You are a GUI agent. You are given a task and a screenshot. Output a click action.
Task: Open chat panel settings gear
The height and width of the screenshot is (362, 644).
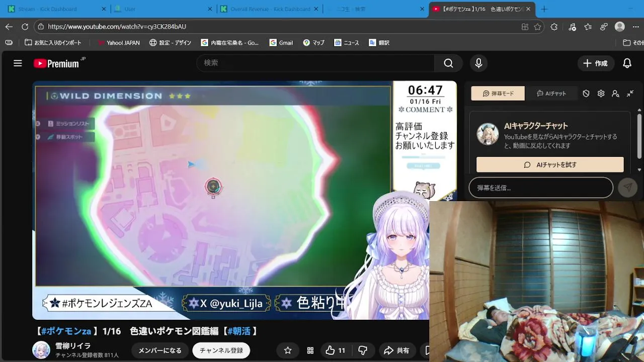coord(601,94)
